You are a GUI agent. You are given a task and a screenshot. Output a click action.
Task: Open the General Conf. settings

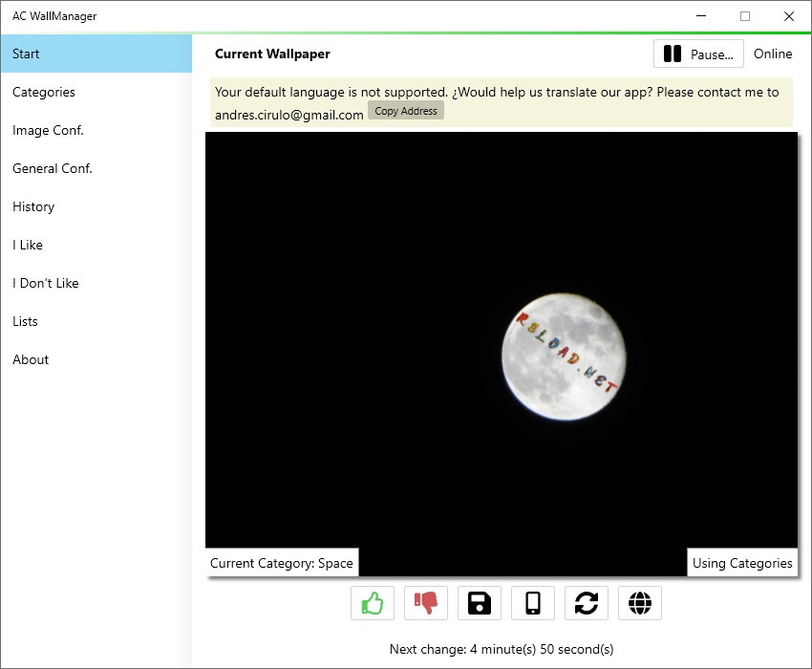click(53, 168)
